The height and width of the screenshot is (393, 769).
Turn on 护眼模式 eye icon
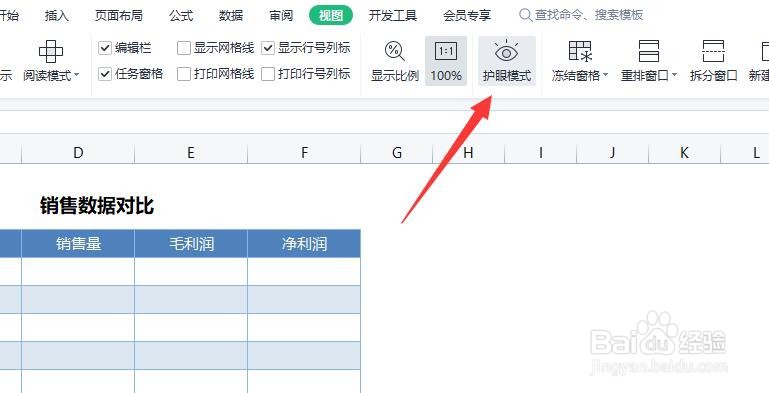pyautogui.click(x=507, y=51)
